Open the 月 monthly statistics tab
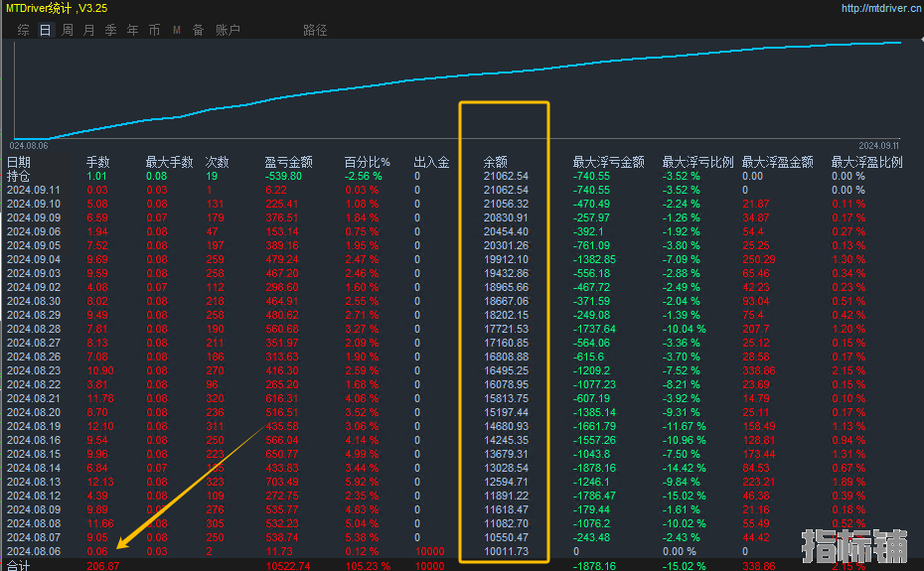Viewport: 924px width, 571px height. click(x=88, y=30)
